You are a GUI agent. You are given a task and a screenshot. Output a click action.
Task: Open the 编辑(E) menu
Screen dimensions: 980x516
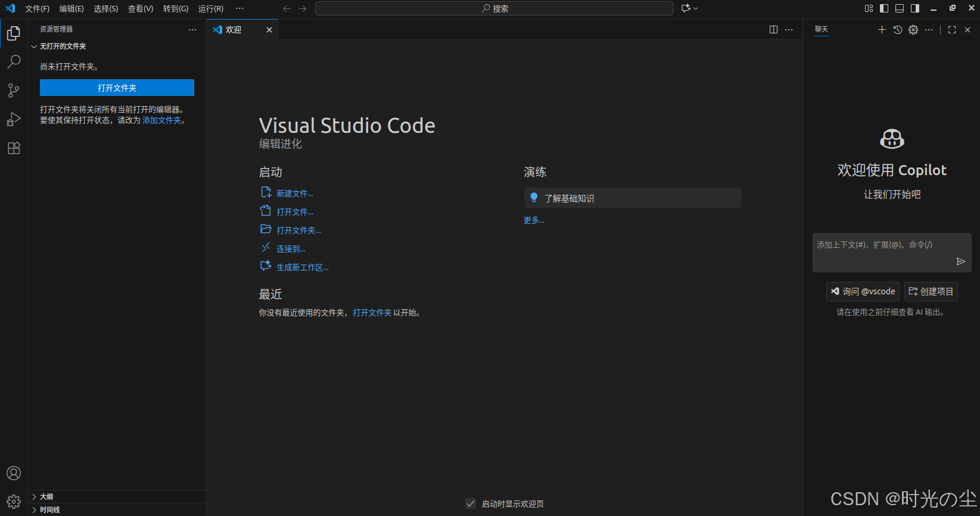tap(71, 8)
